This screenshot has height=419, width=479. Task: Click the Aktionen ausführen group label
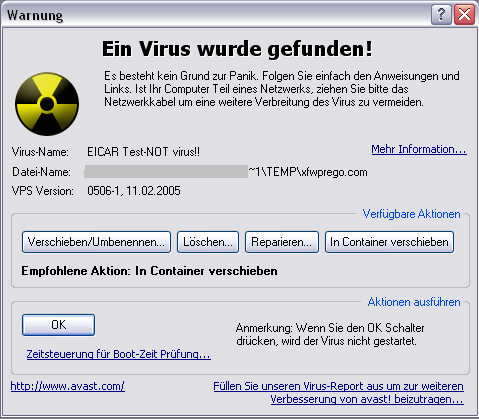(414, 302)
